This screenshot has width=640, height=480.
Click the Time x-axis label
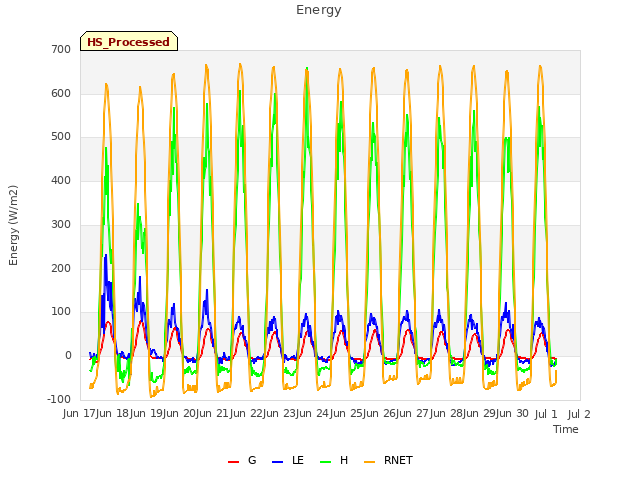pos(566,429)
